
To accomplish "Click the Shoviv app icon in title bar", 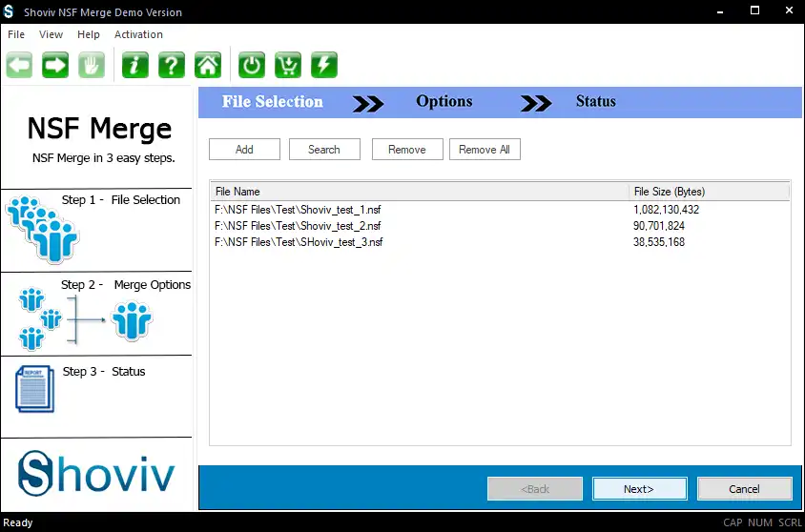I will coord(9,11).
